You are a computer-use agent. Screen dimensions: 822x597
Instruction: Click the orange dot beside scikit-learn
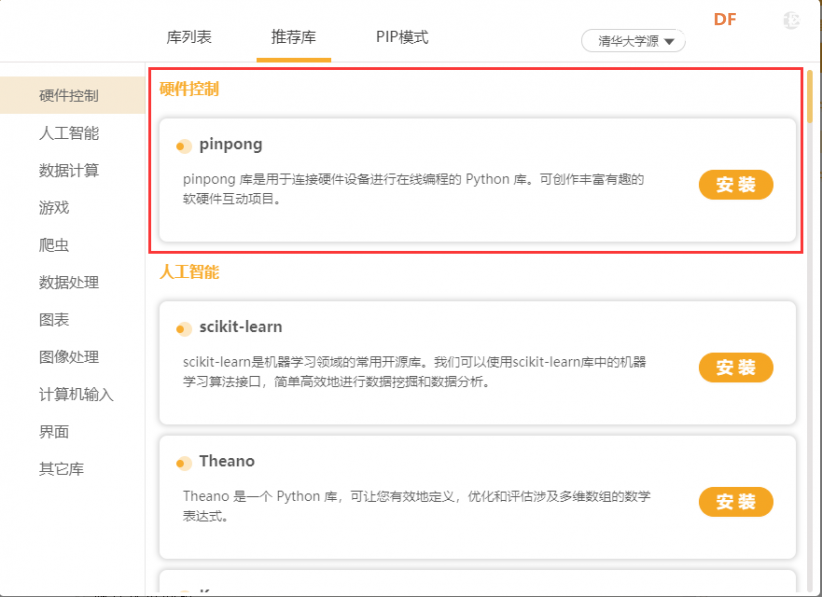click(183, 329)
